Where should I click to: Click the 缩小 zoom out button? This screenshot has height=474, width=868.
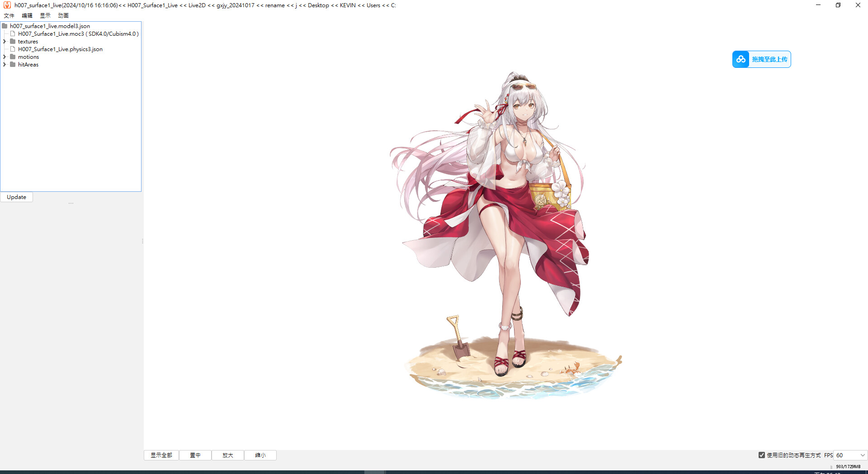pyautogui.click(x=260, y=455)
